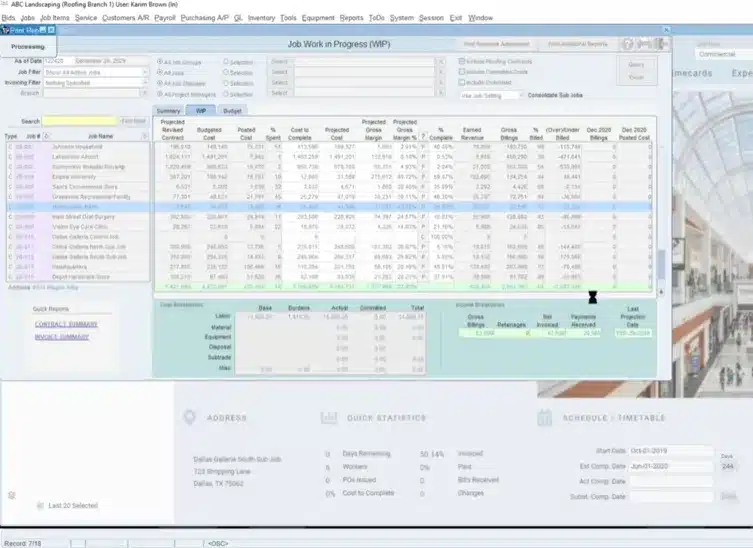Click the yellow Search input field
This screenshot has height=548, width=753.
click(x=80, y=121)
